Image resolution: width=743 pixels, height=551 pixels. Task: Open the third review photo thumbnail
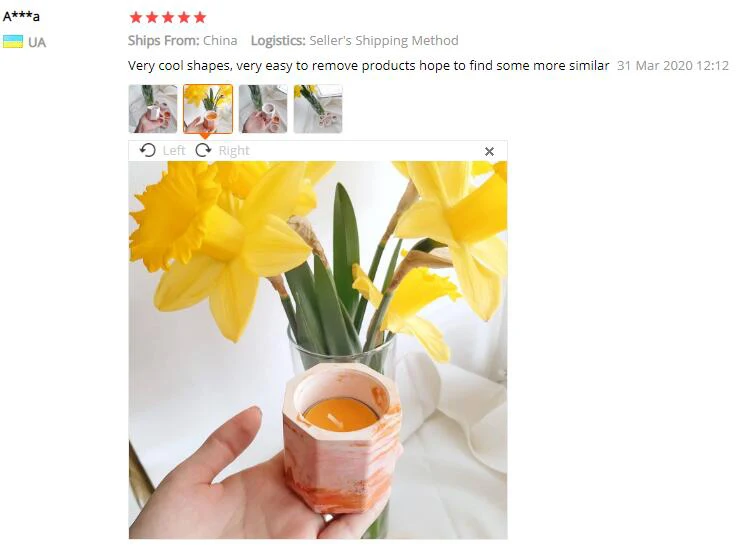pos(263,109)
